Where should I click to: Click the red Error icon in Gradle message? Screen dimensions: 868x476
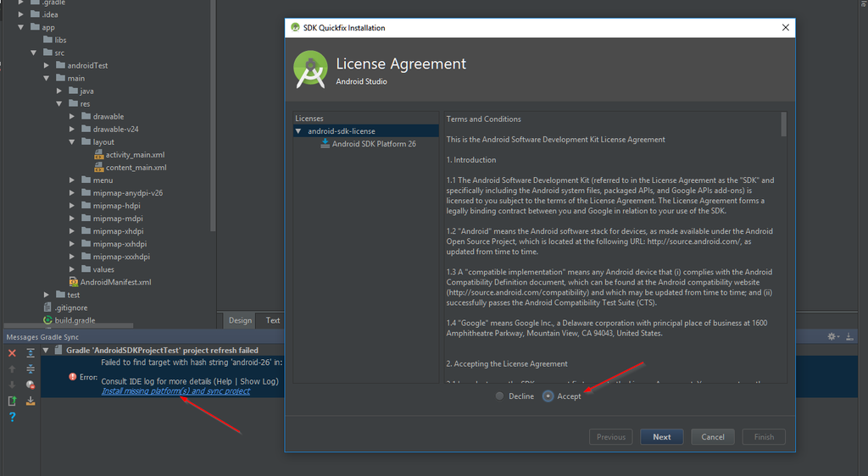coord(73,377)
